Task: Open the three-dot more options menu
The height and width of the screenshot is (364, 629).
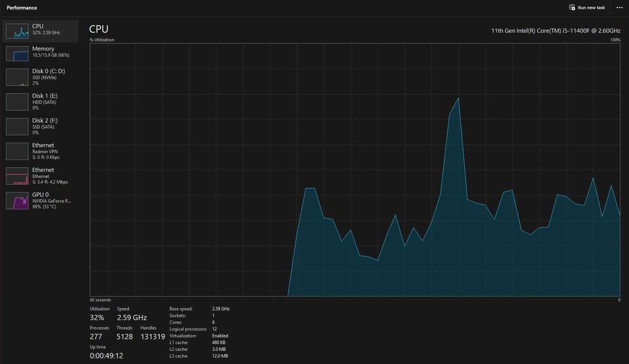Action: [x=620, y=8]
